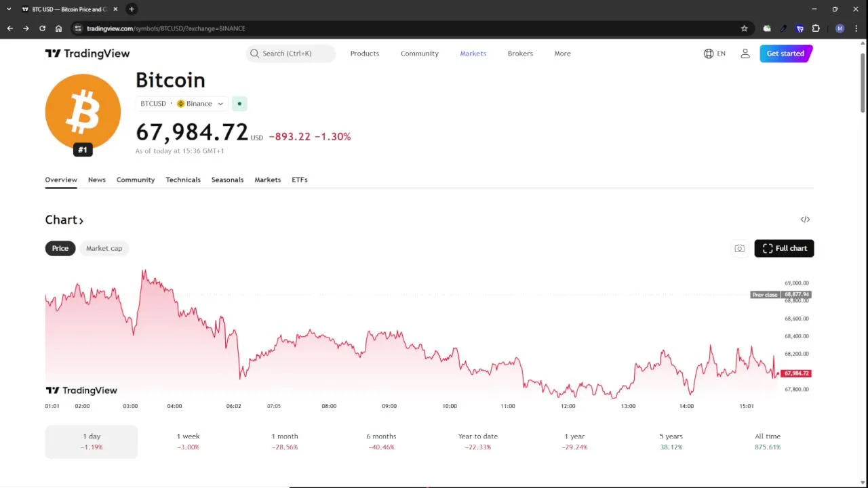Expand the BTCUSD Binance exchange dropdown

click(182, 104)
